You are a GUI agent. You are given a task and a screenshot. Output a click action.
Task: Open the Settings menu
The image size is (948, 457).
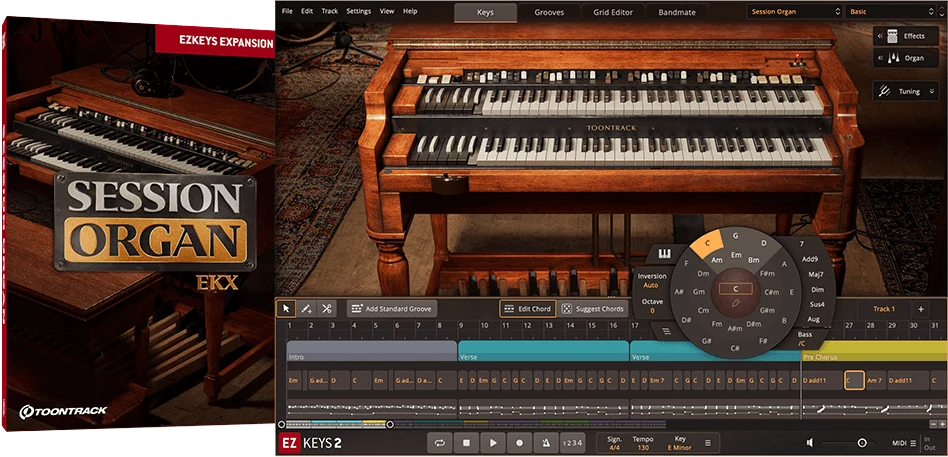[x=359, y=11]
